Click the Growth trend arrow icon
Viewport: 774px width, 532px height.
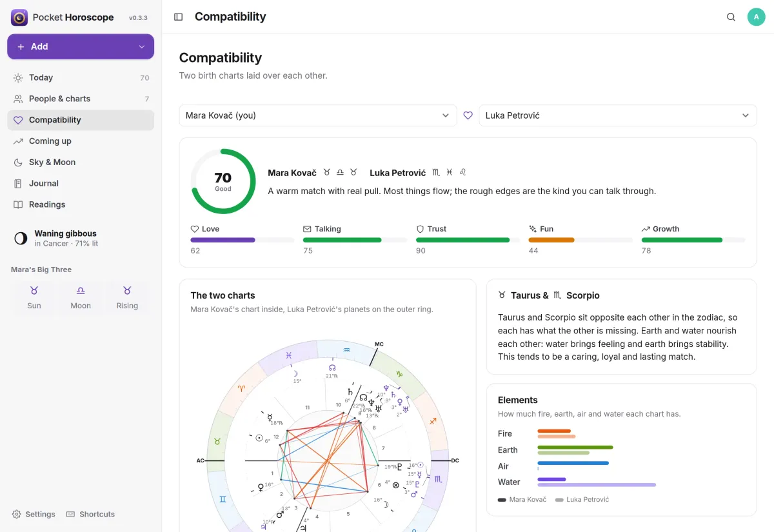646,229
